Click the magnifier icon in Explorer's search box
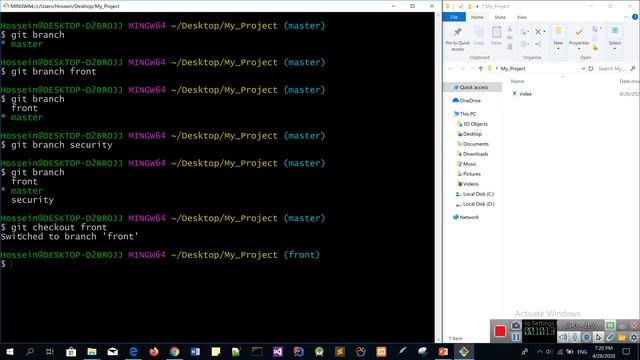This screenshot has height=360, width=640. 633,69
